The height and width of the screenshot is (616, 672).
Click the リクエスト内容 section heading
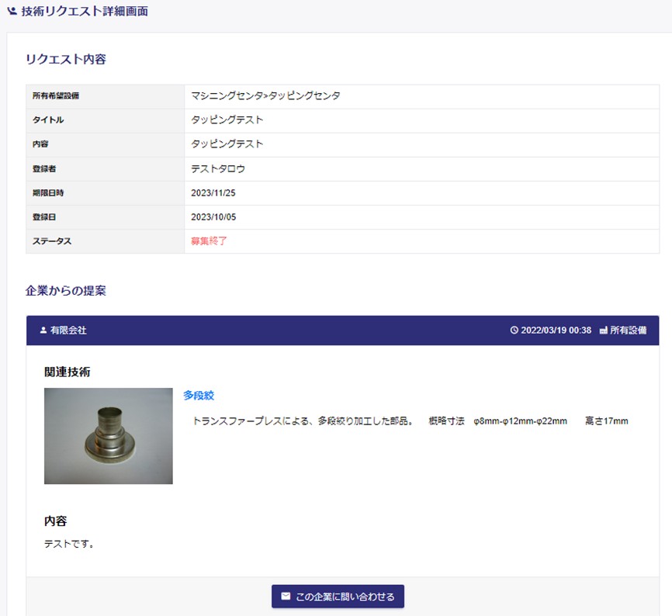[66, 59]
